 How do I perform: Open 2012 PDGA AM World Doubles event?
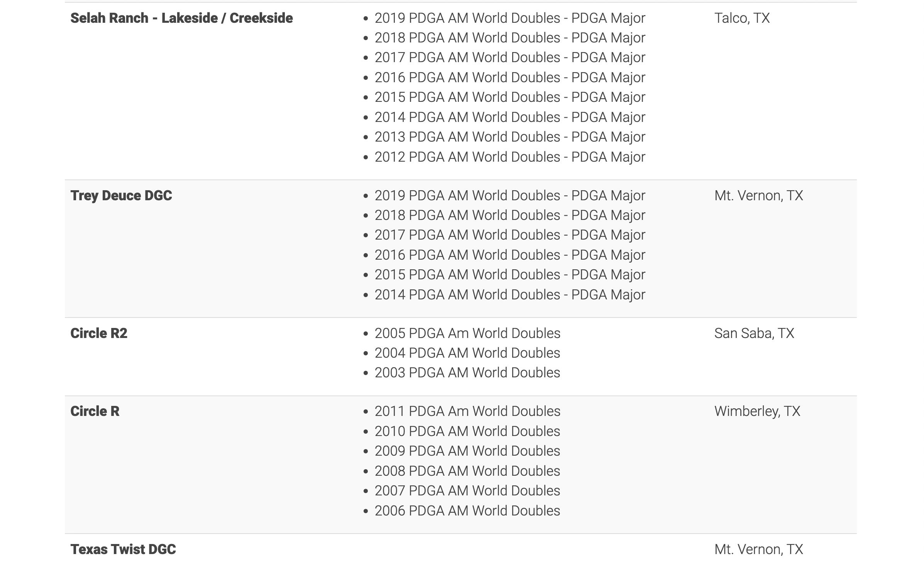(x=509, y=157)
